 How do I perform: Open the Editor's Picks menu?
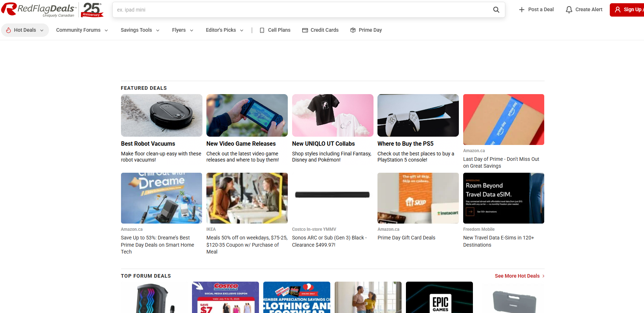click(224, 30)
